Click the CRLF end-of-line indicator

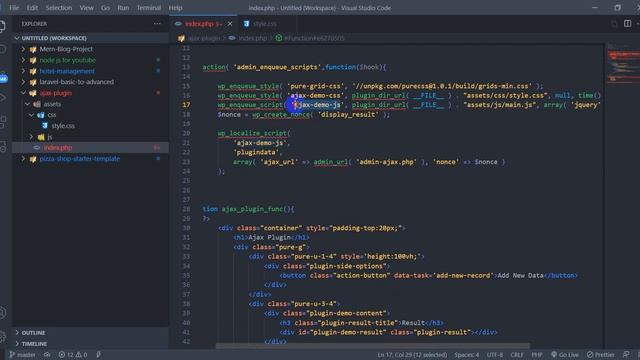517,355
